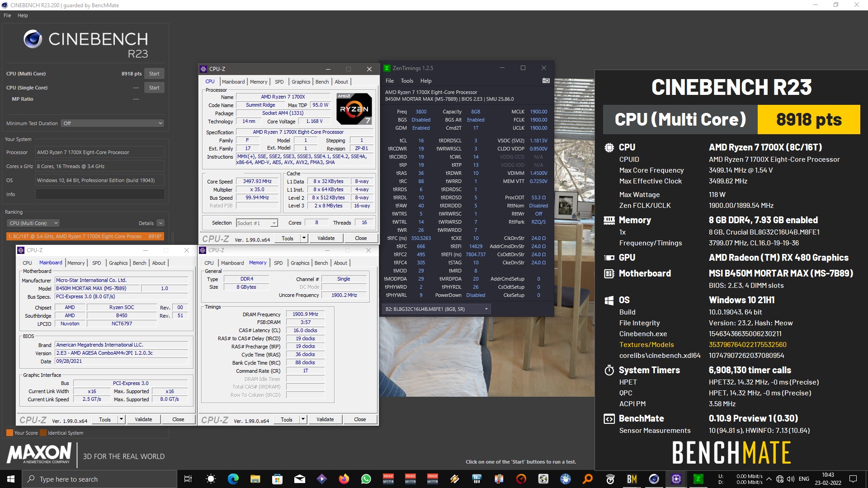Screen dimensions: 868x488
Task: Open the first VoiceMeeter taskbar icon
Action: (x=388, y=479)
